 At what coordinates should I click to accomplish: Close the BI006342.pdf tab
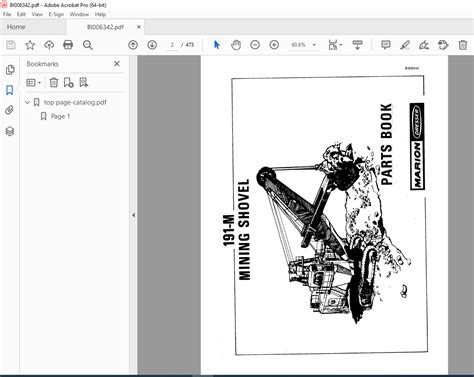(139, 27)
